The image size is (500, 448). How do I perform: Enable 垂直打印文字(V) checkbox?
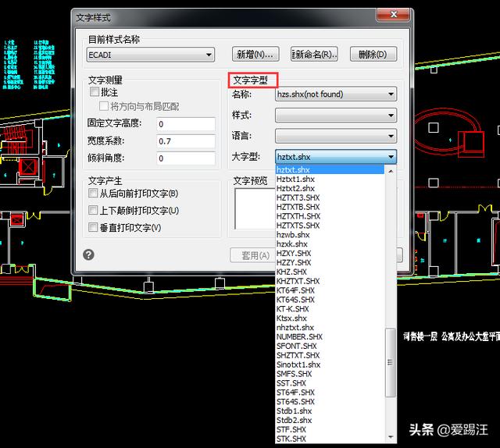(93, 227)
